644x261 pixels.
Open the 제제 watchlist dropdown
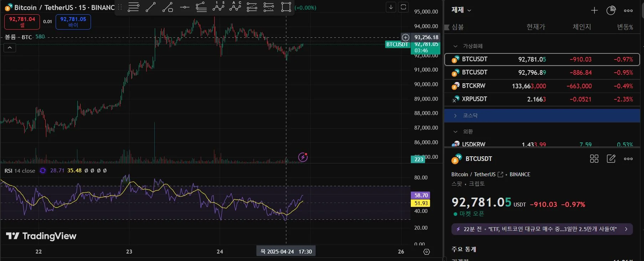[461, 10]
